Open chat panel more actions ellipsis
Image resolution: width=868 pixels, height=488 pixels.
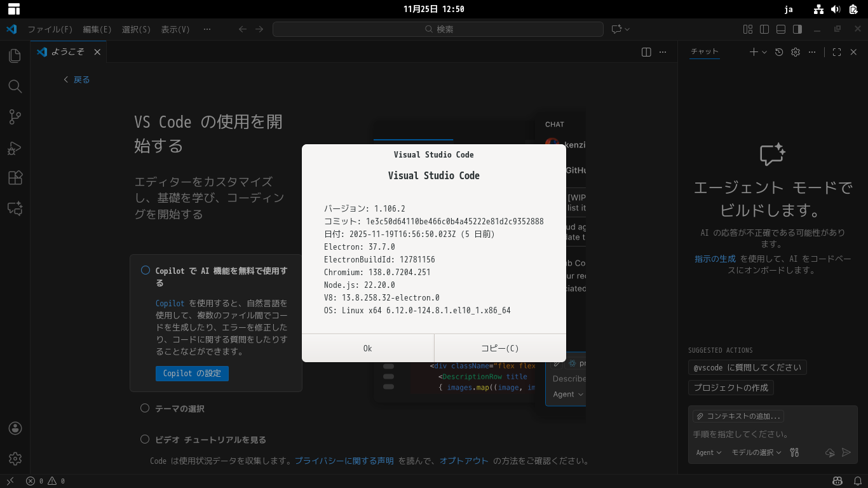(x=812, y=52)
